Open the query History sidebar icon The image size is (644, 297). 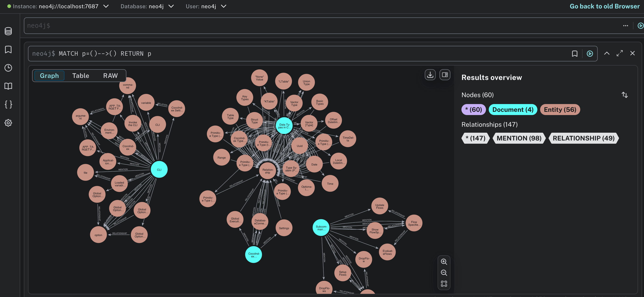[8, 68]
